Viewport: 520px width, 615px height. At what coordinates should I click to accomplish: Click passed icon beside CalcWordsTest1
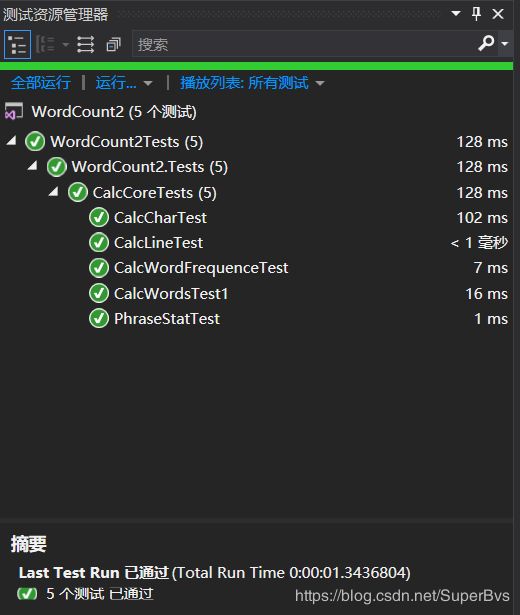coord(99,294)
